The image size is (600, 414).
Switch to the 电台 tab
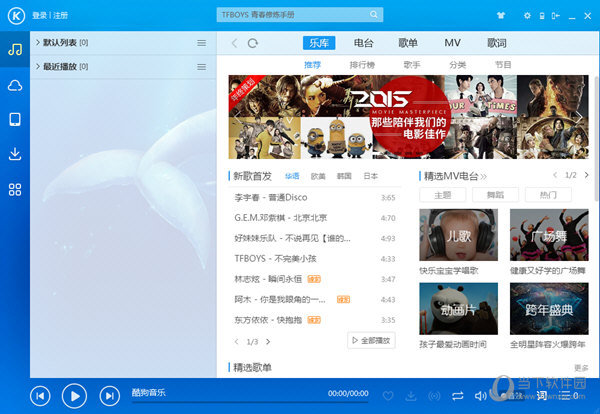(x=364, y=43)
